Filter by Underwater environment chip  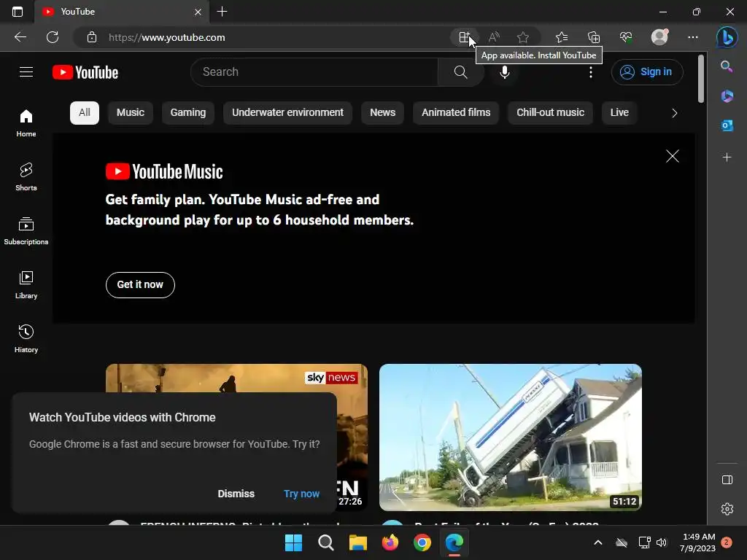click(287, 113)
